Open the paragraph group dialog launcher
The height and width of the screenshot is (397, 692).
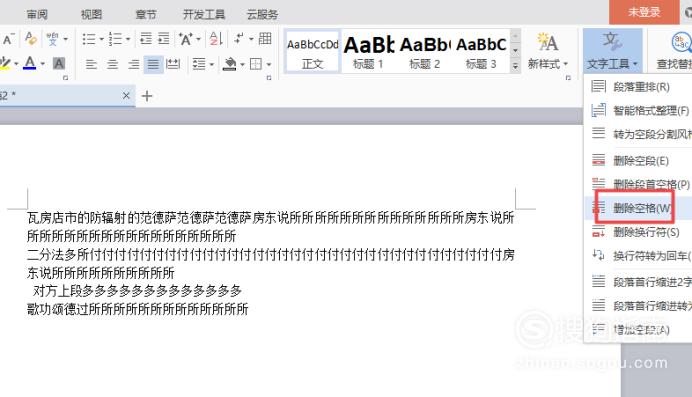[269, 78]
